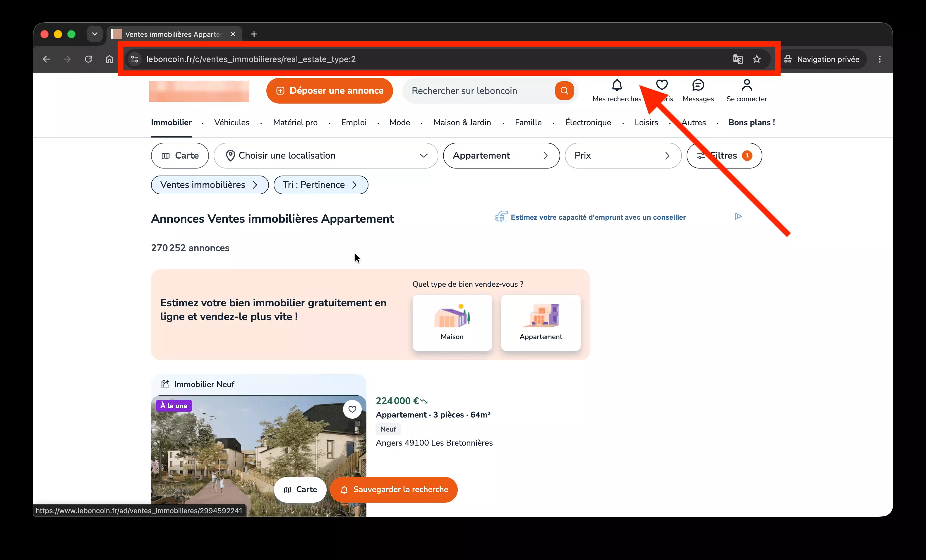926x560 pixels.
Task: Open Appartement · 3 pièces · 64m² listing
Action: pyautogui.click(x=433, y=415)
